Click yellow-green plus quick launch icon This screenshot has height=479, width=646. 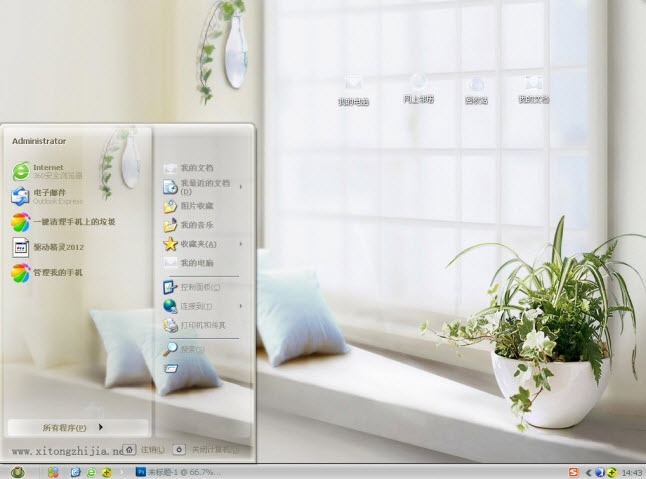click(x=107, y=472)
